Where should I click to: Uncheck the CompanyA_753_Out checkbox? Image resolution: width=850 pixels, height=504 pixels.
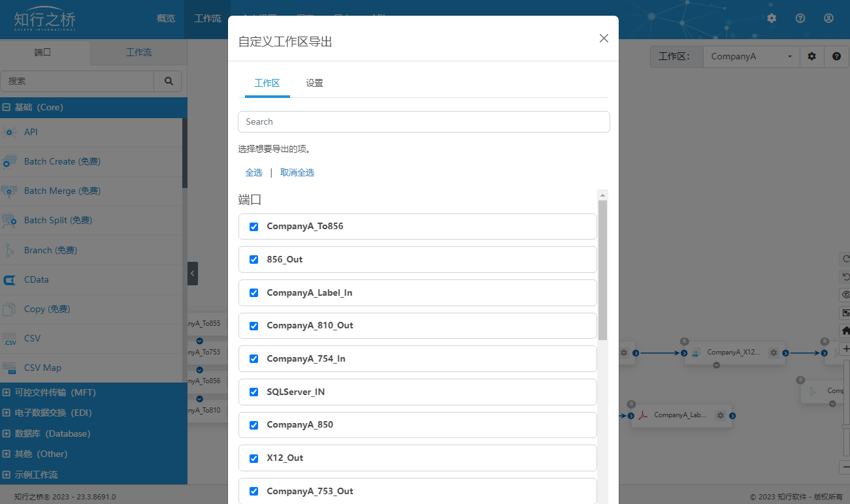[254, 491]
